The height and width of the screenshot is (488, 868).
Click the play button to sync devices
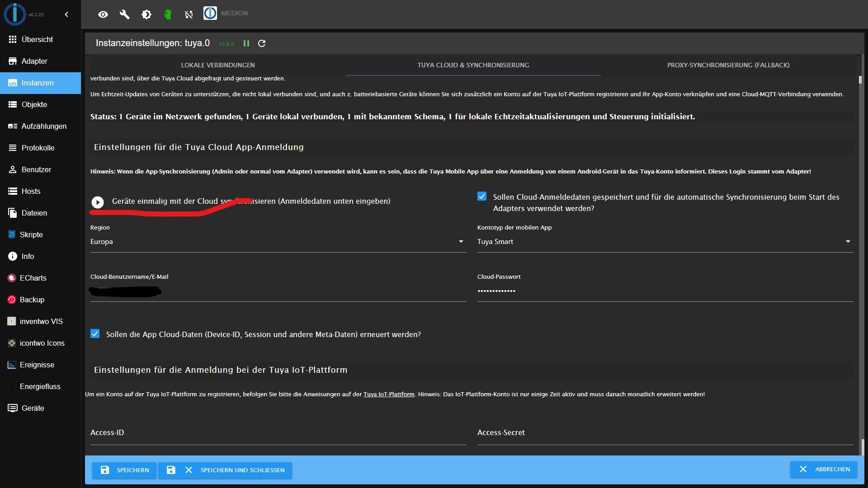[97, 201]
